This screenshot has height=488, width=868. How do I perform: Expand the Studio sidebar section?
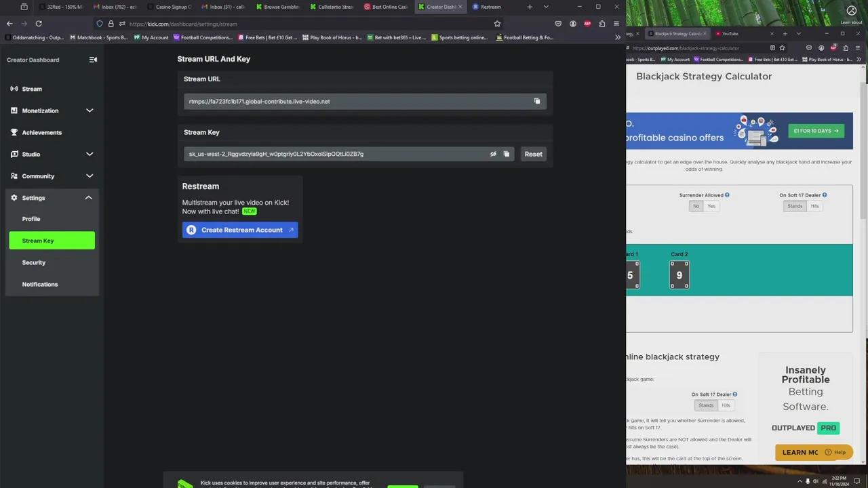coord(90,154)
